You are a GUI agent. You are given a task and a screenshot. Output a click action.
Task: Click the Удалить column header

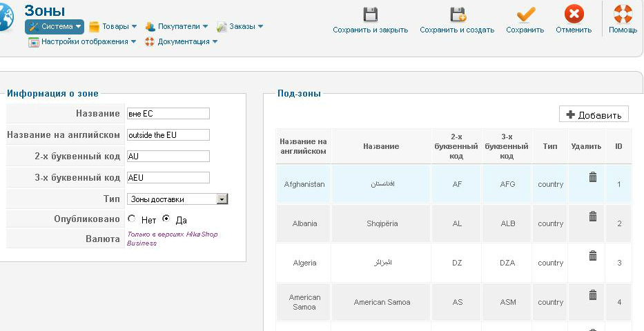click(x=586, y=146)
